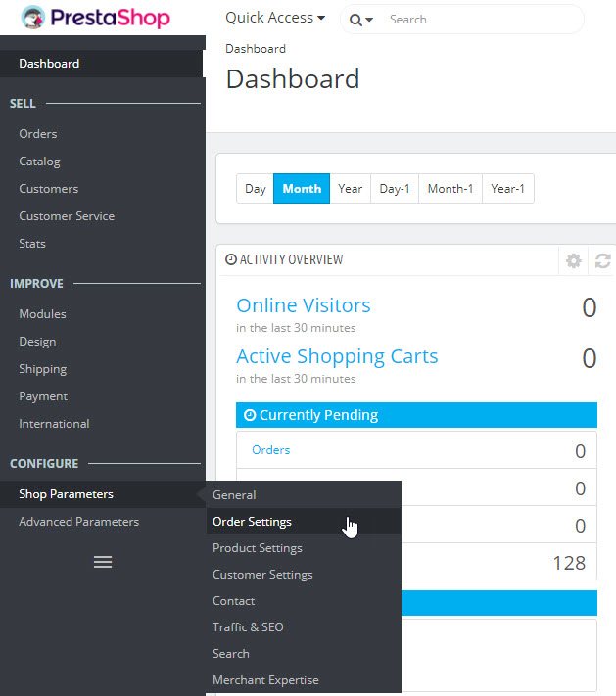Open Modules in the sidebar

click(x=42, y=314)
